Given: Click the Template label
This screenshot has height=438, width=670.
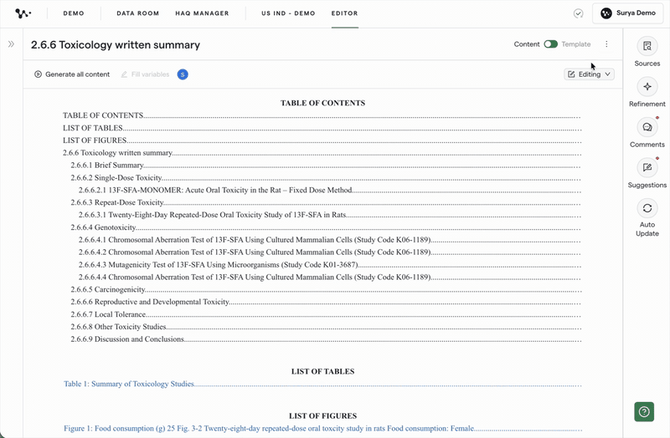Looking at the screenshot, I should coord(576,44).
